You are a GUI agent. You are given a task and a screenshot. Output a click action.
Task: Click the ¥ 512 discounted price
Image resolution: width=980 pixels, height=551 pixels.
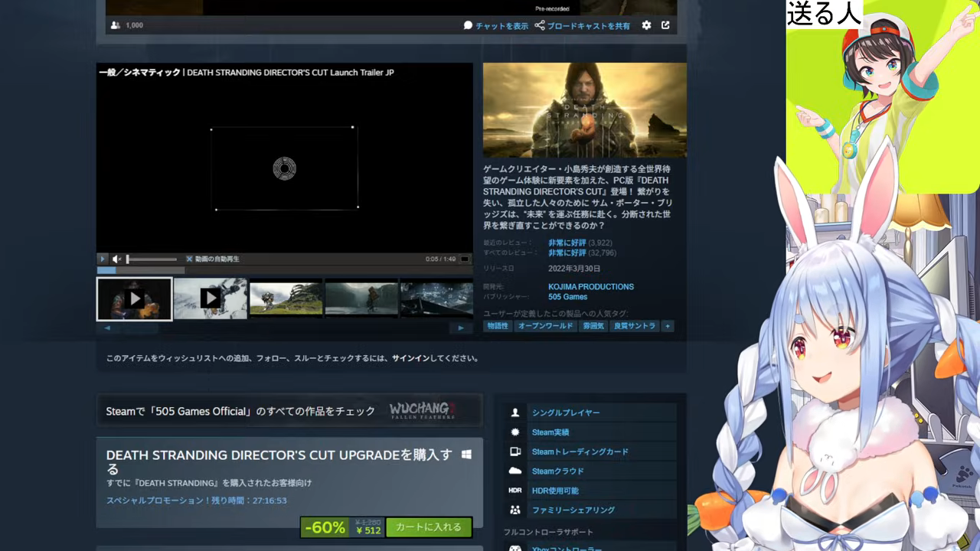click(x=367, y=530)
